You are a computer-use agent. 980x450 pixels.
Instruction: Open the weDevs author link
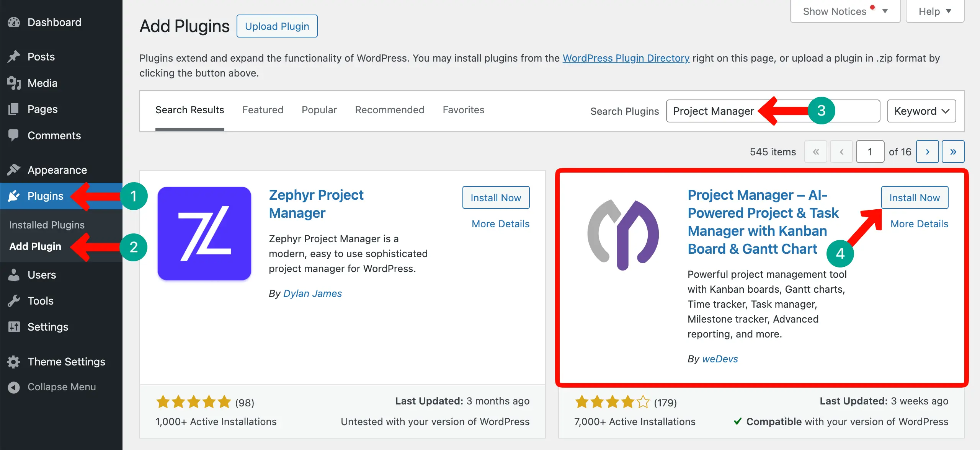tap(720, 359)
